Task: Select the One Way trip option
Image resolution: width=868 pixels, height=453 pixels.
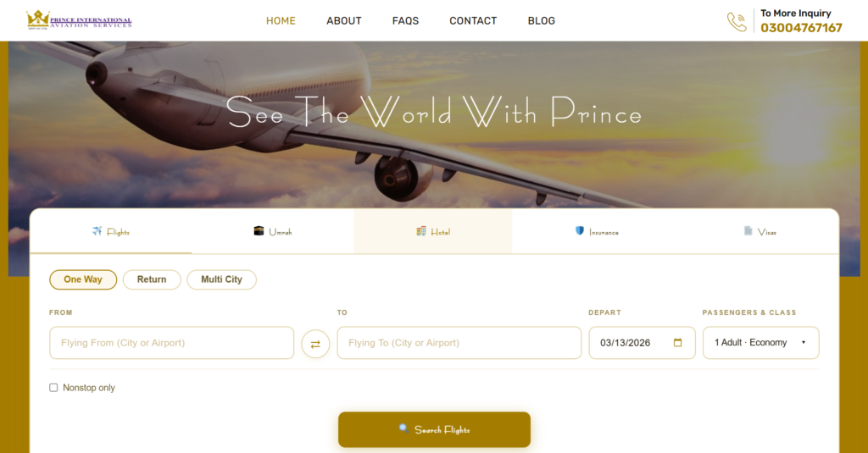Action: click(x=83, y=279)
